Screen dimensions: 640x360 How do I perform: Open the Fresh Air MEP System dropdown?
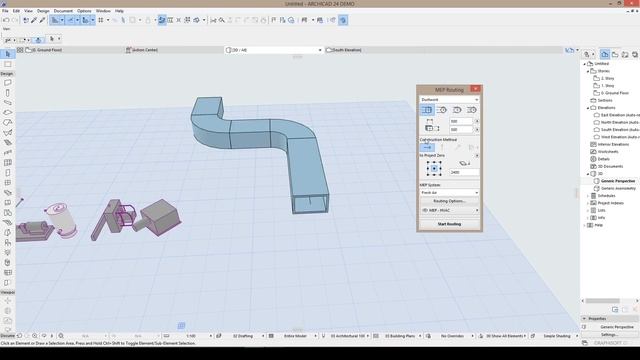[x=449, y=192]
